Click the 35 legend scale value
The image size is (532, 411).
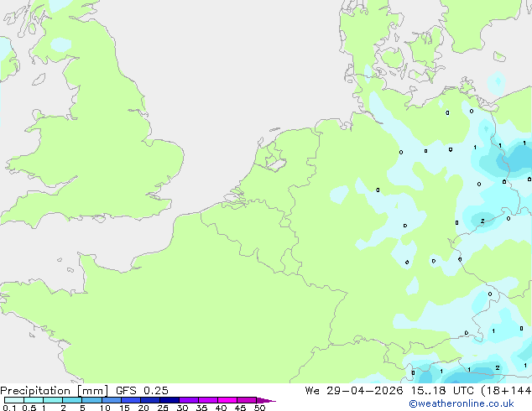point(201,408)
